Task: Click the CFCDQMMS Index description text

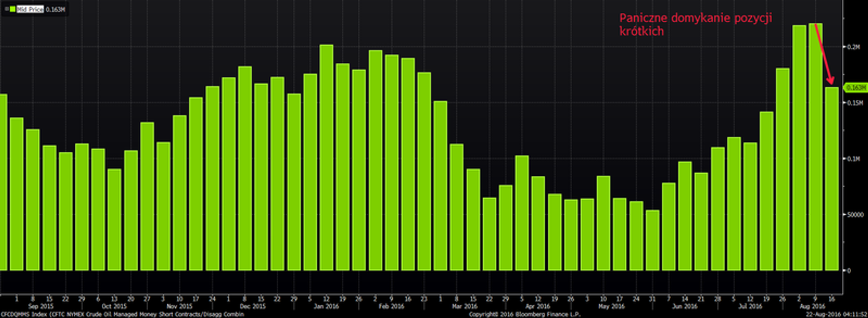Action: click(x=122, y=314)
